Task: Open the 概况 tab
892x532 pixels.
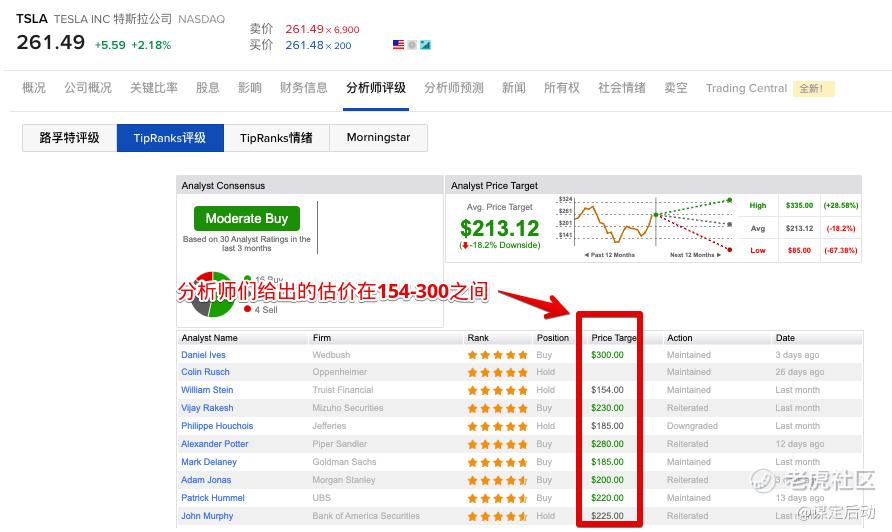Action: 34,88
